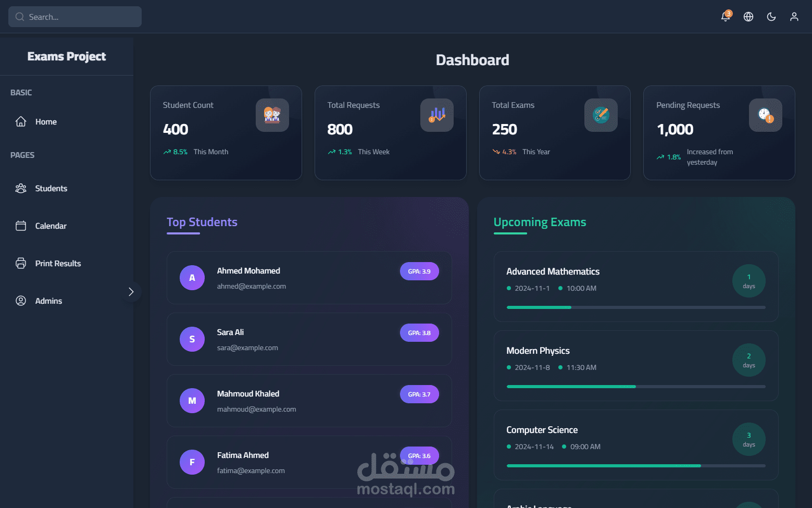
Task: Open the Sara Ali student name
Action: pos(230,332)
